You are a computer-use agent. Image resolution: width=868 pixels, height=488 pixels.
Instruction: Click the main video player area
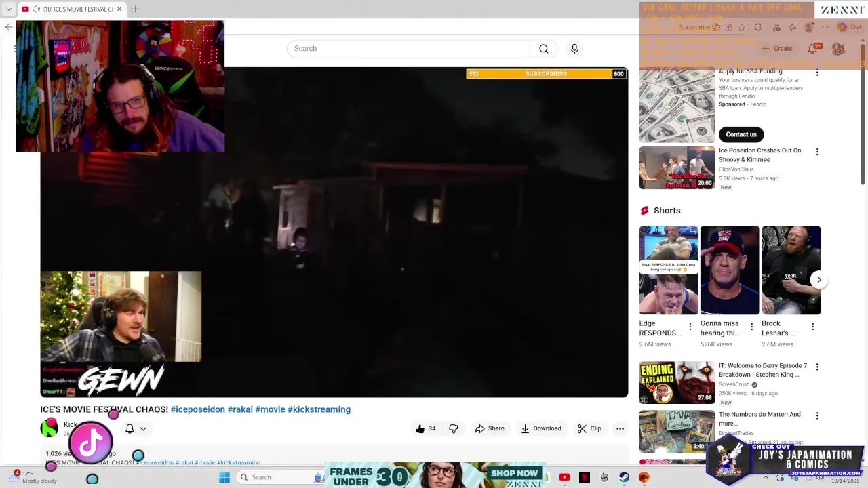click(334, 232)
